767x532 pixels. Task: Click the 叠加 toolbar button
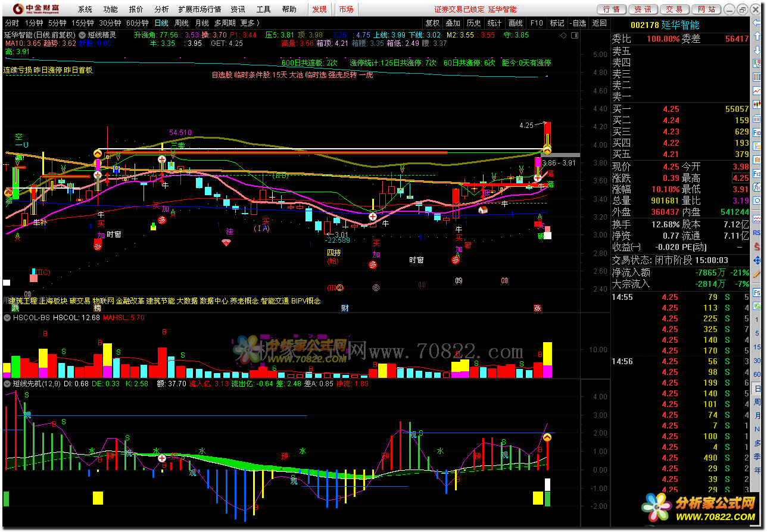pyautogui.click(x=453, y=23)
